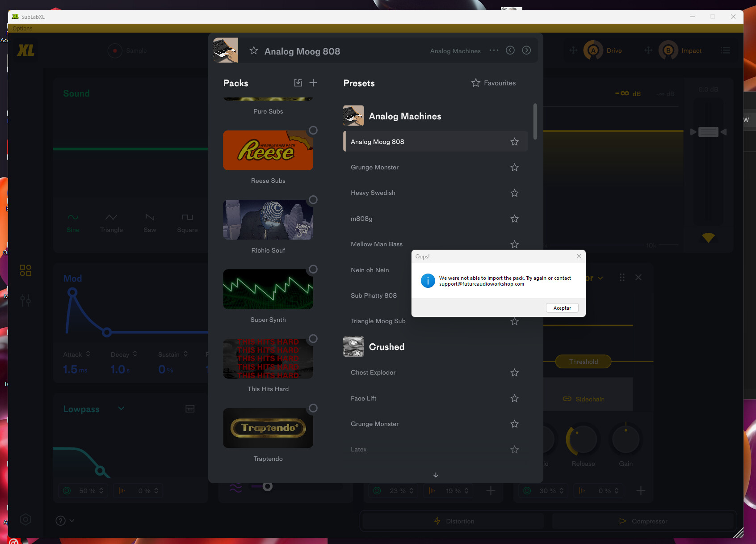Adjust the Sustain value stepper

(x=185, y=354)
